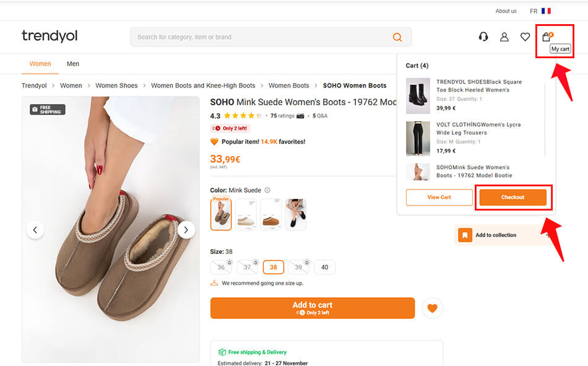The image size is (588, 366).
Task: Switch to the Men tab
Action: pyautogui.click(x=73, y=64)
